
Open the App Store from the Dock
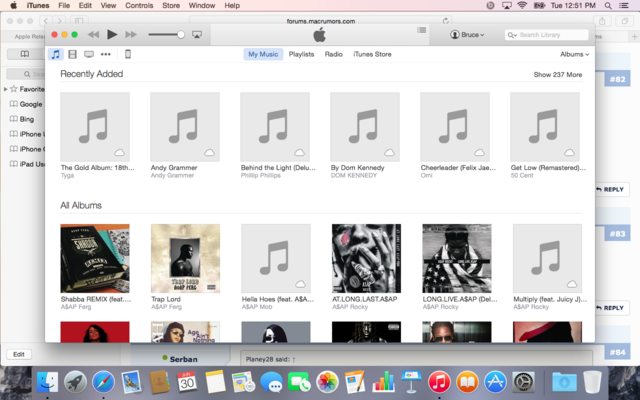(x=495, y=382)
